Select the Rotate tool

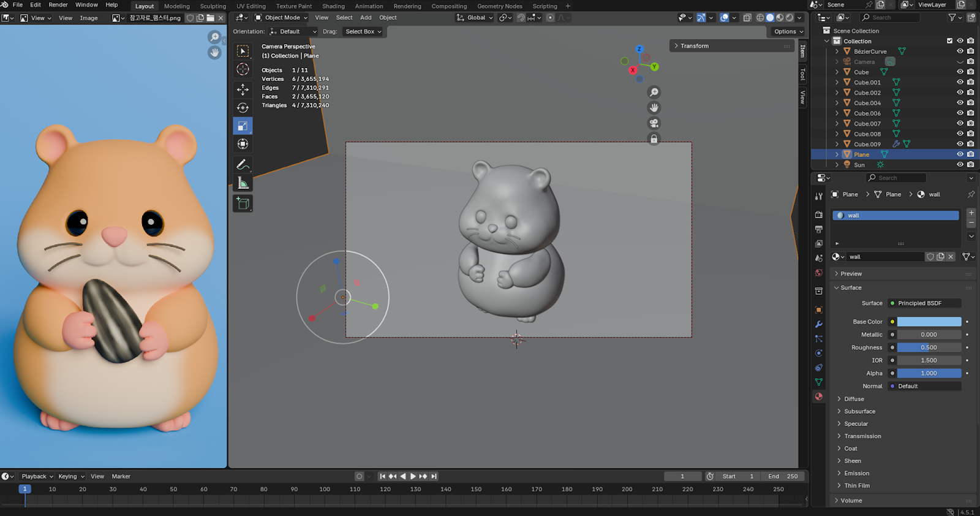(x=243, y=108)
